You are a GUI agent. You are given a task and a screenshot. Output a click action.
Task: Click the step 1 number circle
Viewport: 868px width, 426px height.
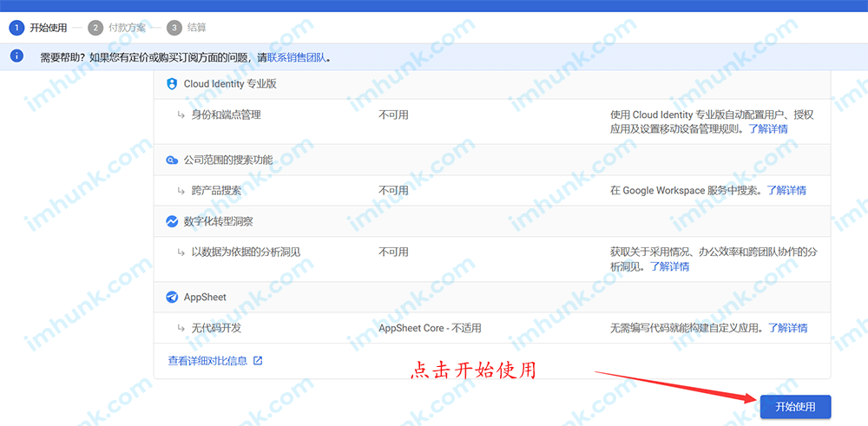[x=16, y=28]
